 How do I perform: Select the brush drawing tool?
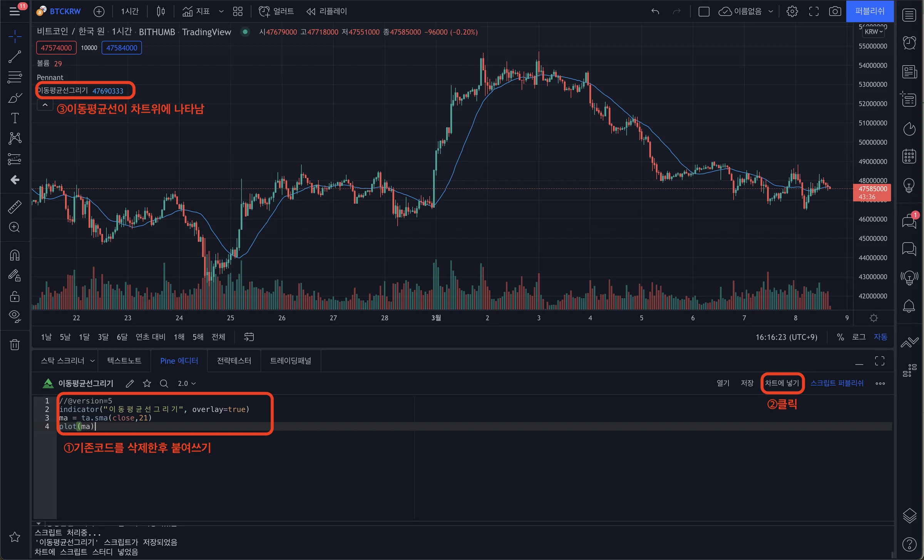click(x=15, y=98)
